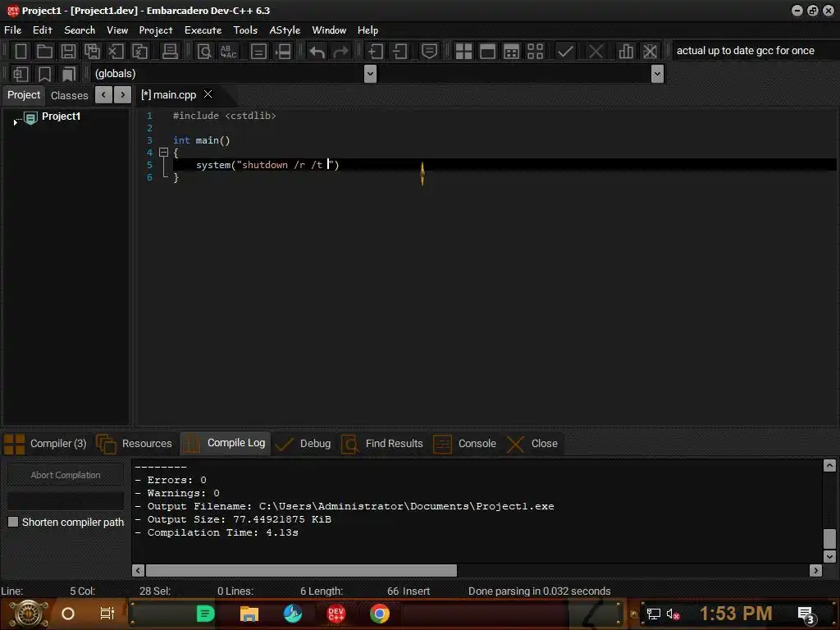Select the Compile Log tab

pos(226,443)
